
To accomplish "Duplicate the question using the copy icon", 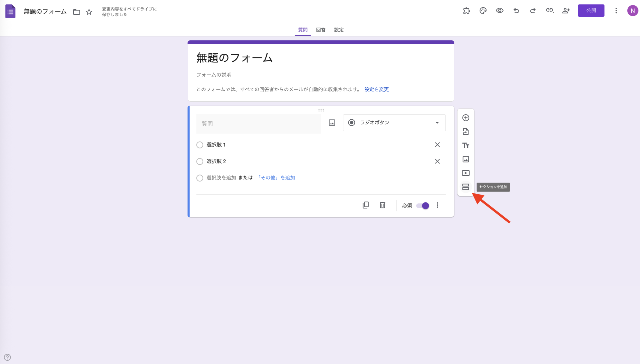I will coord(366,205).
